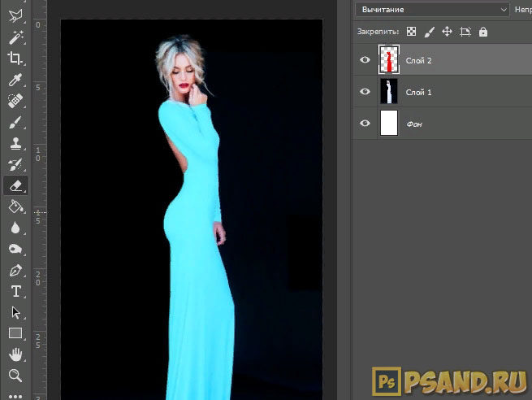Open the extra tools ellipsis menu
This screenshot has width=532, height=400.
tap(15, 396)
